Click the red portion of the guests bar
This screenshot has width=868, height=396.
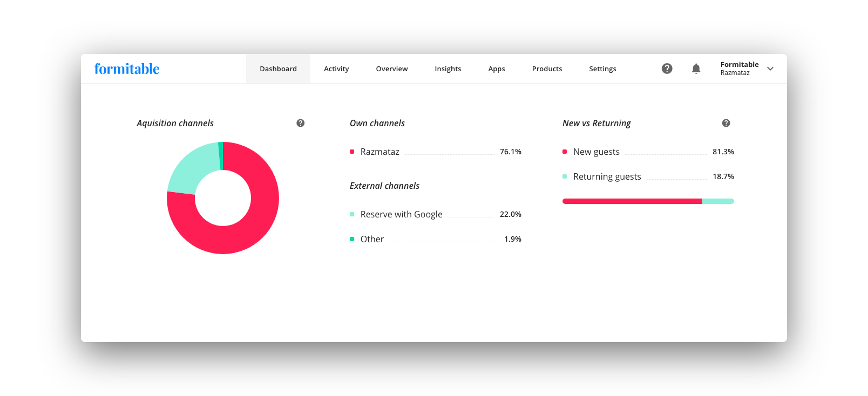coord(632,201)
